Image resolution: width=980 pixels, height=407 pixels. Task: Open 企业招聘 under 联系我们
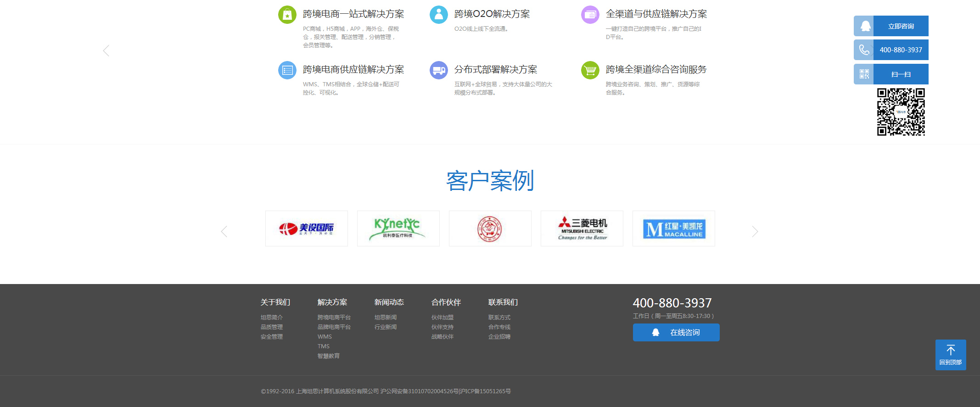click(499, 337)
